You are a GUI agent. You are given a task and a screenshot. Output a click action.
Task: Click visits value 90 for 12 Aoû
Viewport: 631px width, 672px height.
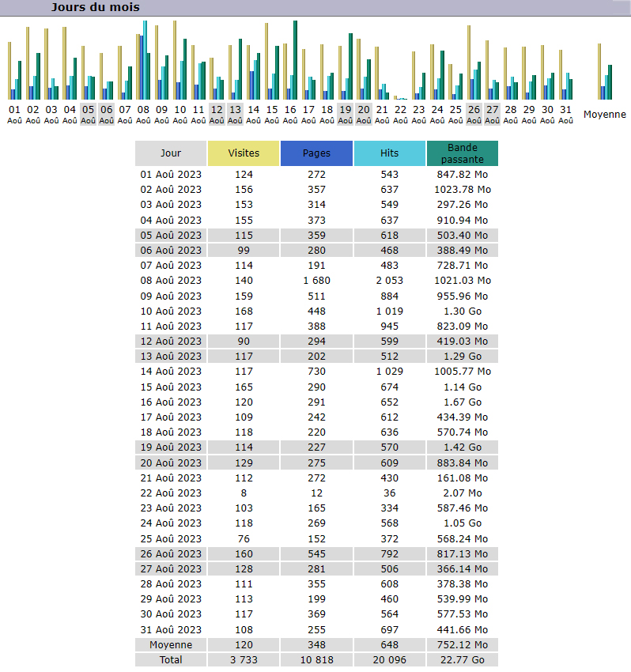click(244, 342)
